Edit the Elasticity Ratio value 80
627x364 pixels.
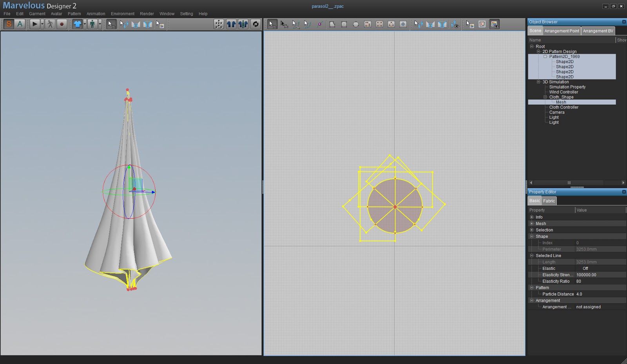(600, 281)
